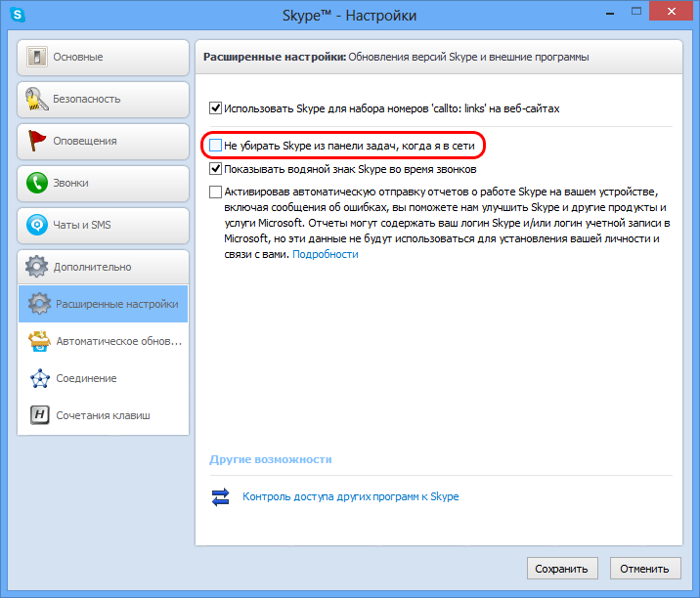Click the Сохранить button
This screenshot has width=700, height=598.
(562, 569)
